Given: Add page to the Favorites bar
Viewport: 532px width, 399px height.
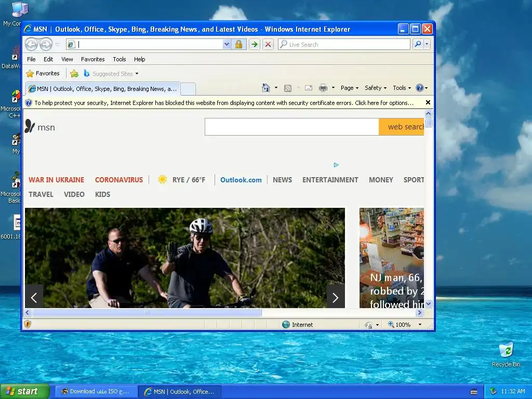Looking at the screenshot, I should [74, 73].
